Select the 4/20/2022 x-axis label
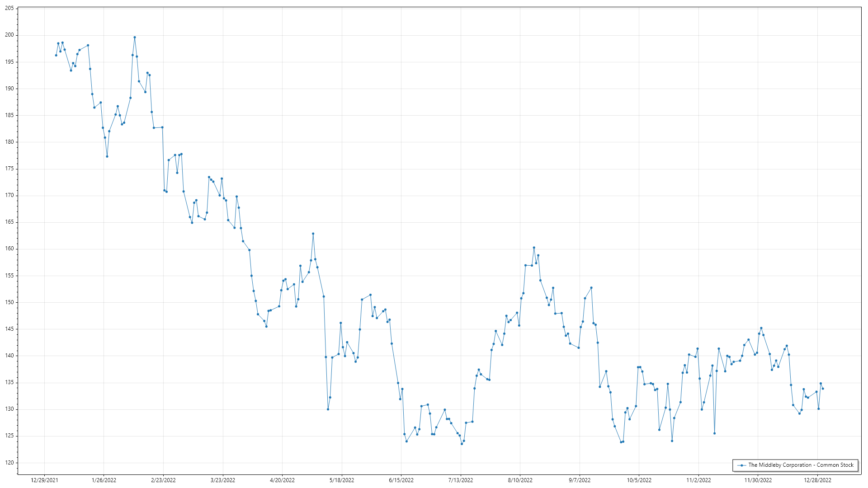The width and height of the screenshot is (868, 488). point(282,480)
